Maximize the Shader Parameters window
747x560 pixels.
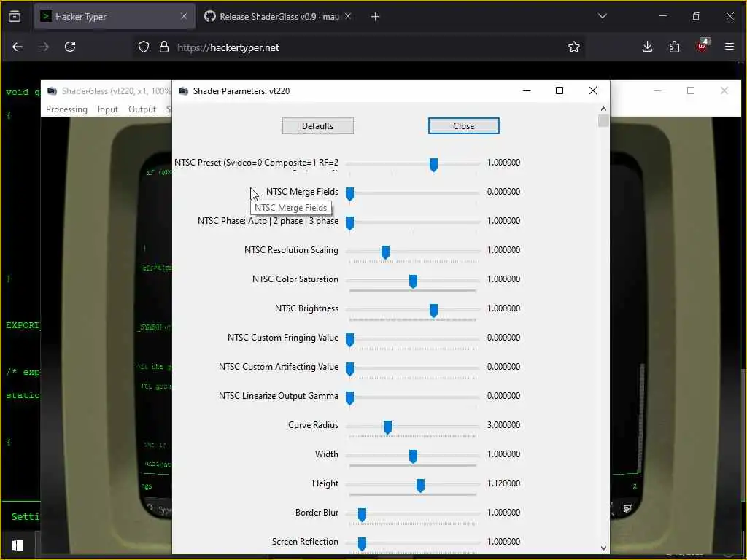(x=560, y=90)
